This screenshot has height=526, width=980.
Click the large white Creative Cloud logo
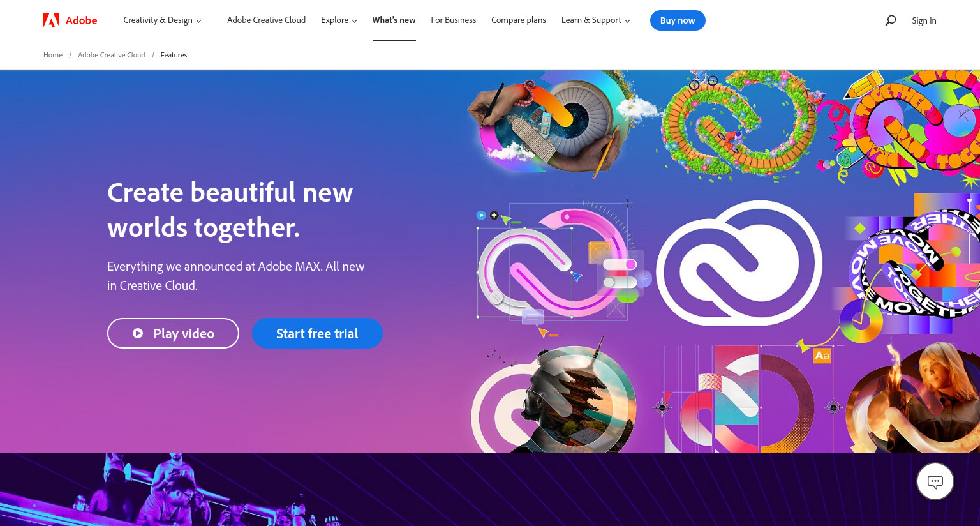click(739, 263)
